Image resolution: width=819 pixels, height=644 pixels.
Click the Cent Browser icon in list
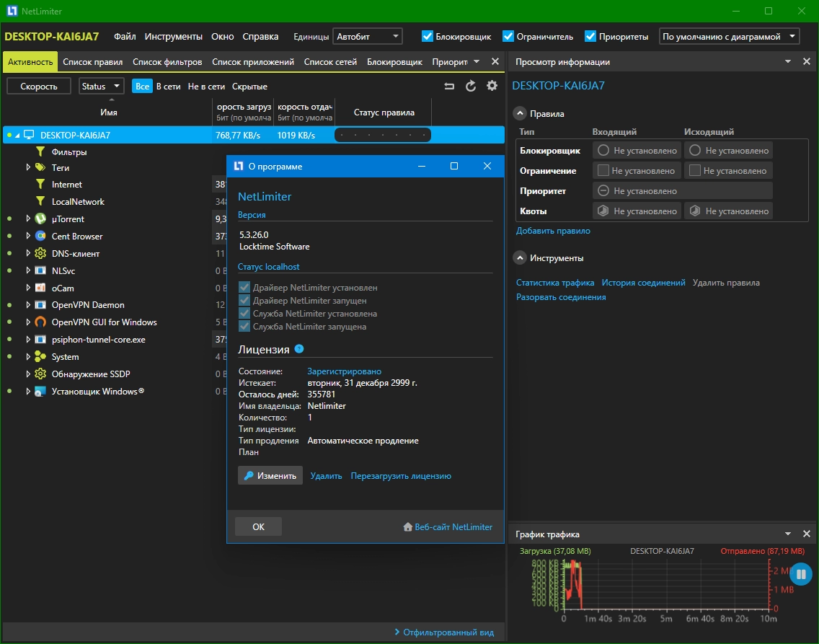[x=40, y=237]
